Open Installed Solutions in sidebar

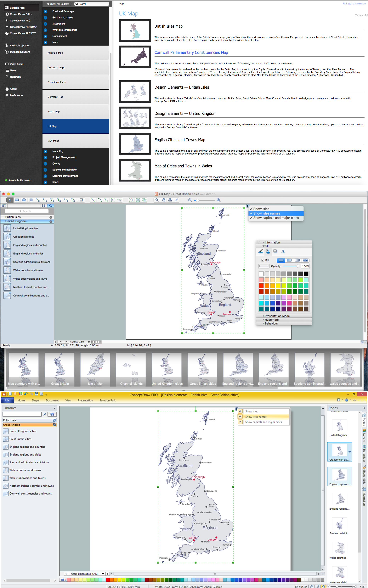pyautogui.click(x=20, y=52)
